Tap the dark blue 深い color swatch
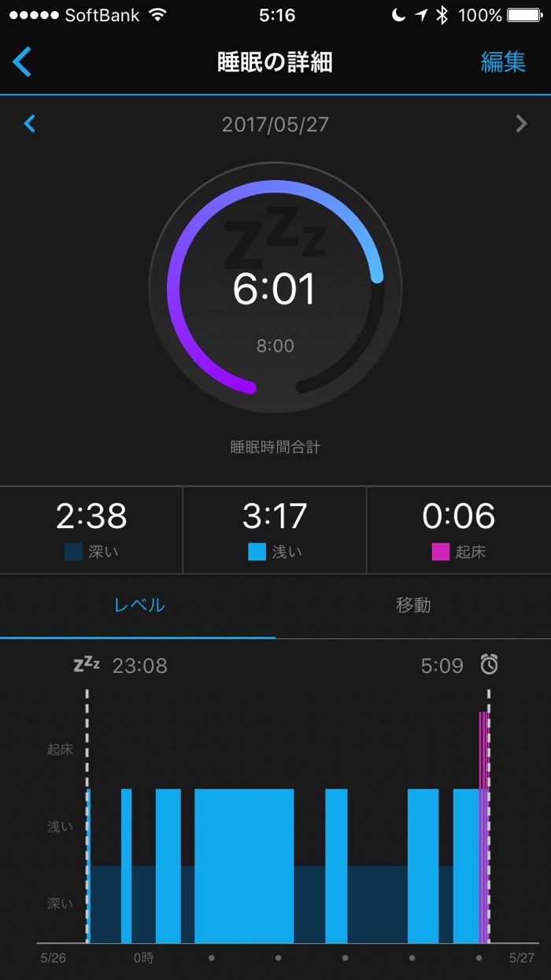Viewport: 551px width, 980px height. (73, 552)
